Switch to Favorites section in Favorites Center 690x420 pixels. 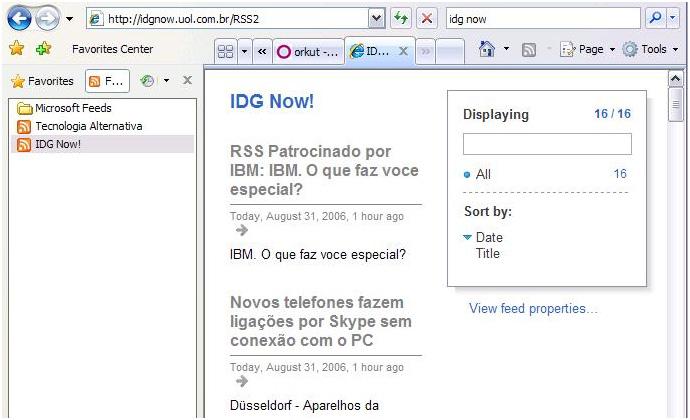click(x=42, y=81)
